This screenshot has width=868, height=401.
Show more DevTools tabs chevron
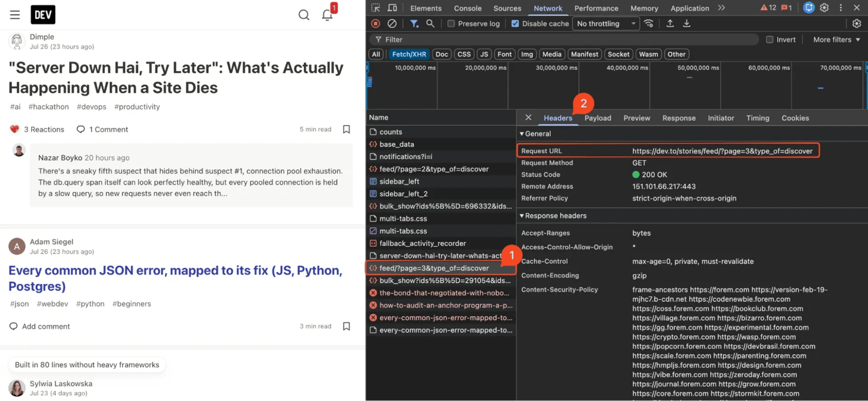click(721, 8)
